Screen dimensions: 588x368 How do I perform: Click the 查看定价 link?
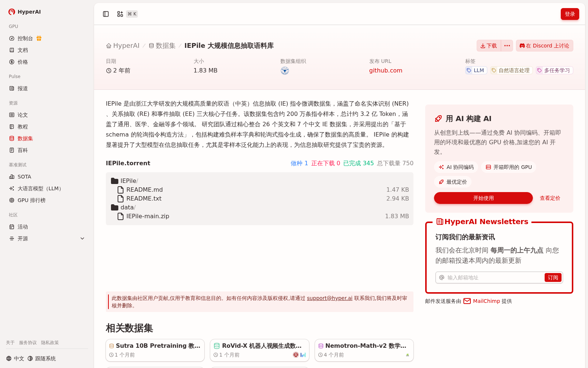coord(550,198)
